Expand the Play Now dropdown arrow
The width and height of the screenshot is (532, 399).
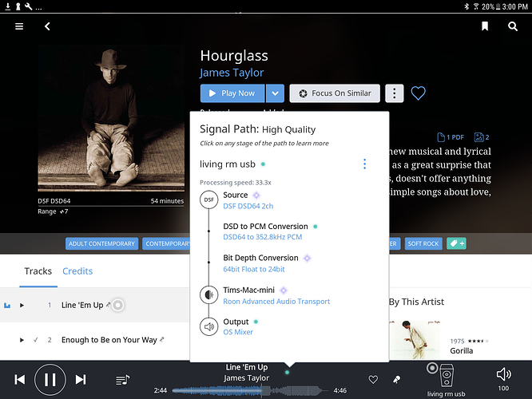coord(275,93)
